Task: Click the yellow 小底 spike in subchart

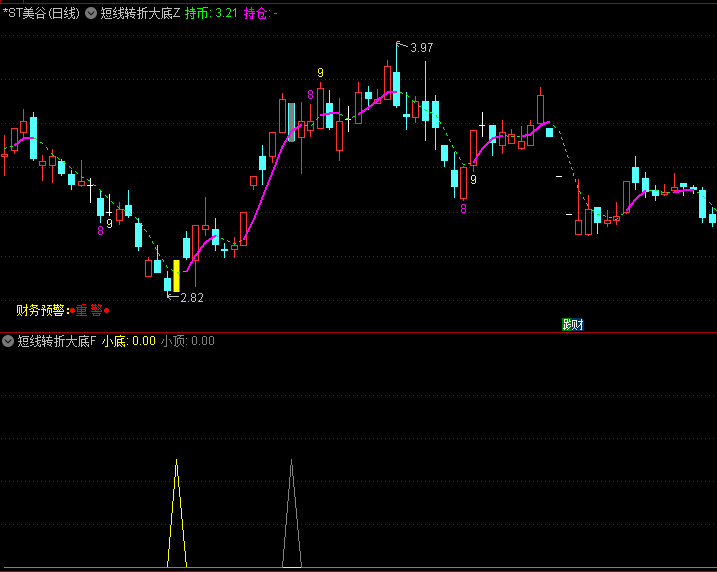Action: (177, 513)
